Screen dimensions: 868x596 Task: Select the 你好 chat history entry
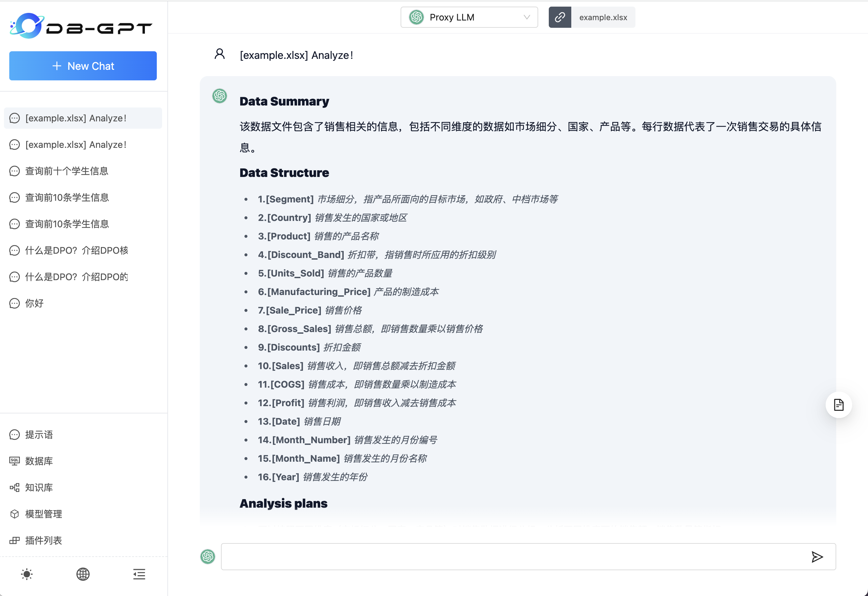pos(34,303)
